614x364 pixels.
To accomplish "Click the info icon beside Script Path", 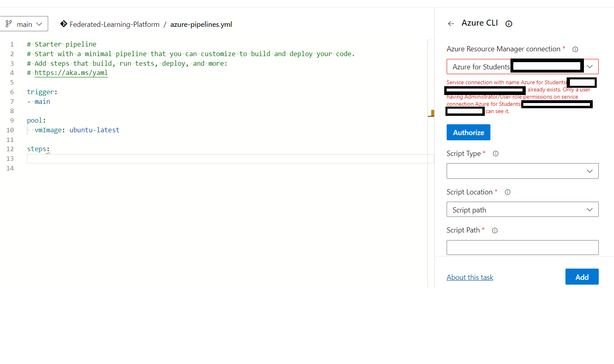I will (494, 230).
